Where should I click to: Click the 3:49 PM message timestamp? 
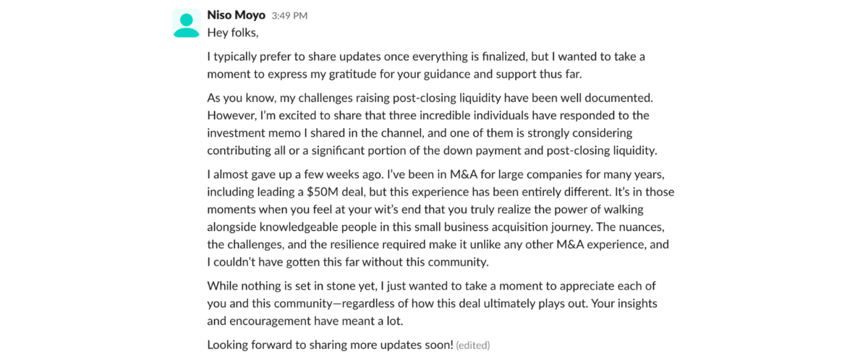(x=289, y=16)
